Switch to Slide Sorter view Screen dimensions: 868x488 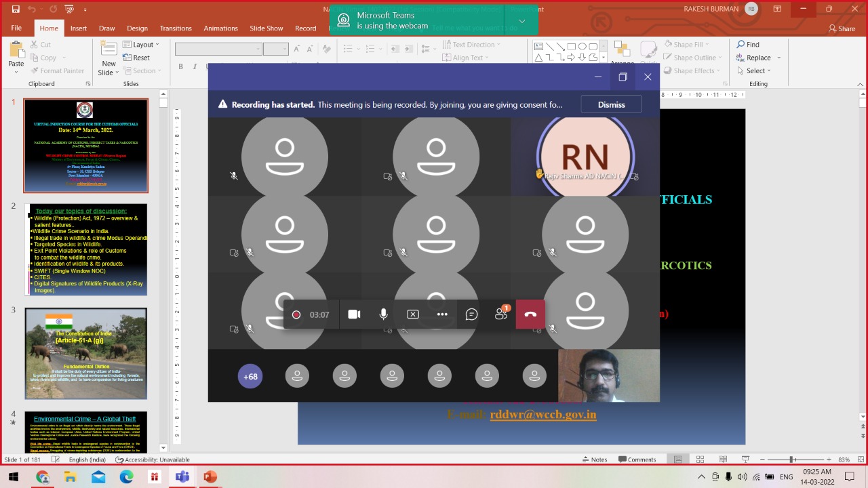point(700,460)
